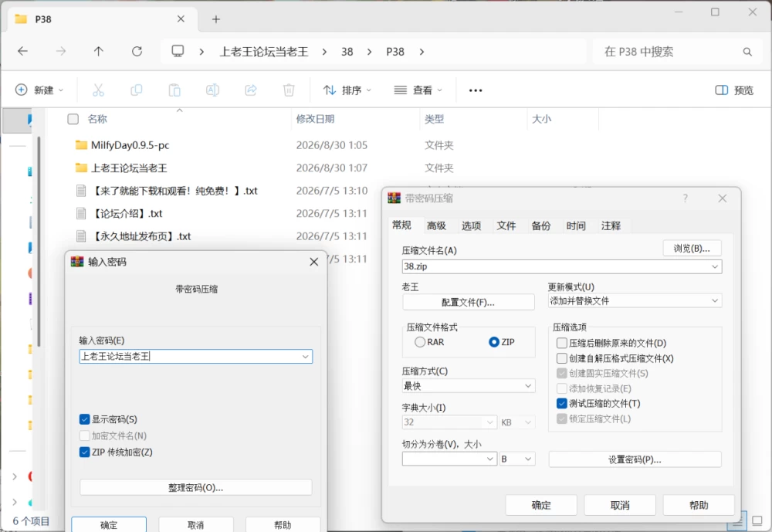
Task: Switch to details view icon in status bar
Action: pos(737,522)
